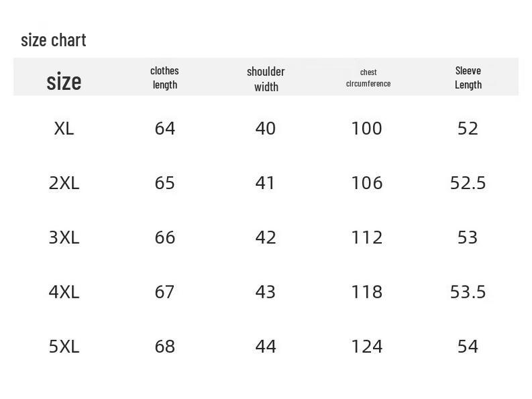This screenshot has width=532, height=399.
Task: Select the "size" column header
Action: (64, 82)
